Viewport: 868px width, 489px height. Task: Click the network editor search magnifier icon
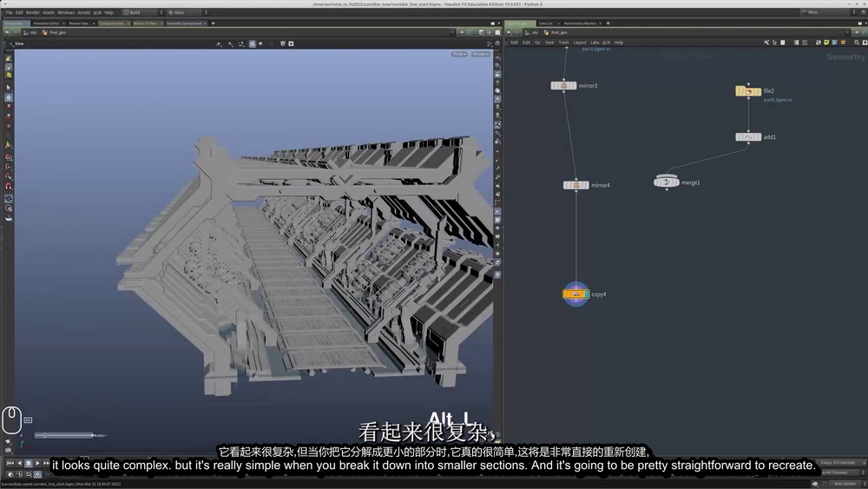(x=857, y=43)
